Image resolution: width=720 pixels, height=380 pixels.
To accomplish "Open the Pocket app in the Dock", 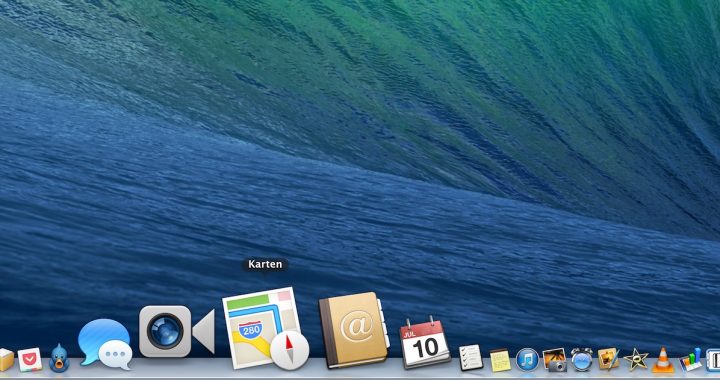I will [30, 360].
